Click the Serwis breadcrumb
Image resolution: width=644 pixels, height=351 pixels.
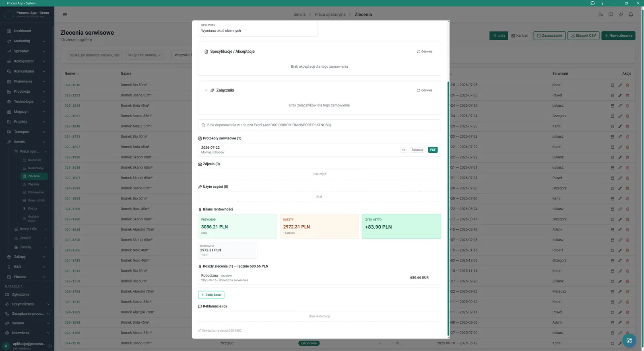click(x=299, y=15)
